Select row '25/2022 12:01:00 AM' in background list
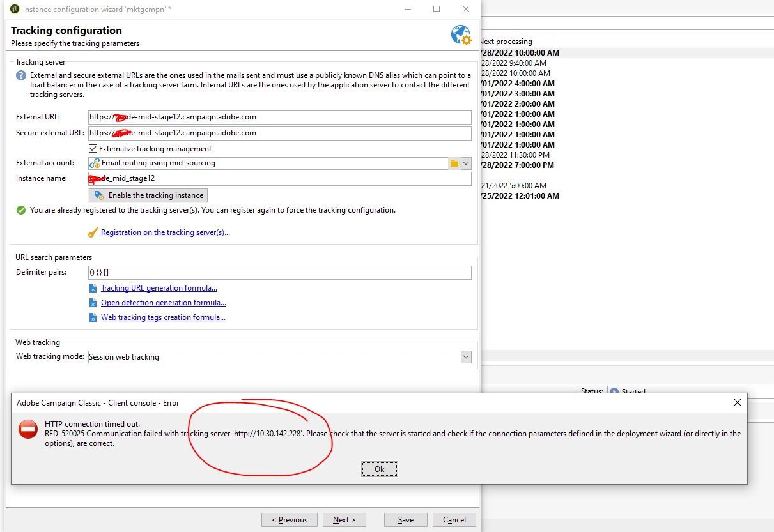 click(627, 196)
